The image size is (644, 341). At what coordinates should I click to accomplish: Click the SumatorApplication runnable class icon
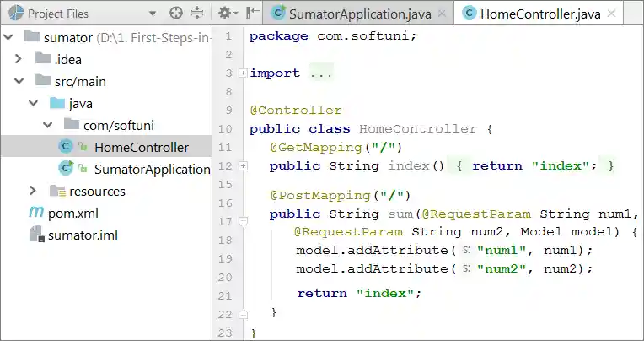[x=66, y=169]
